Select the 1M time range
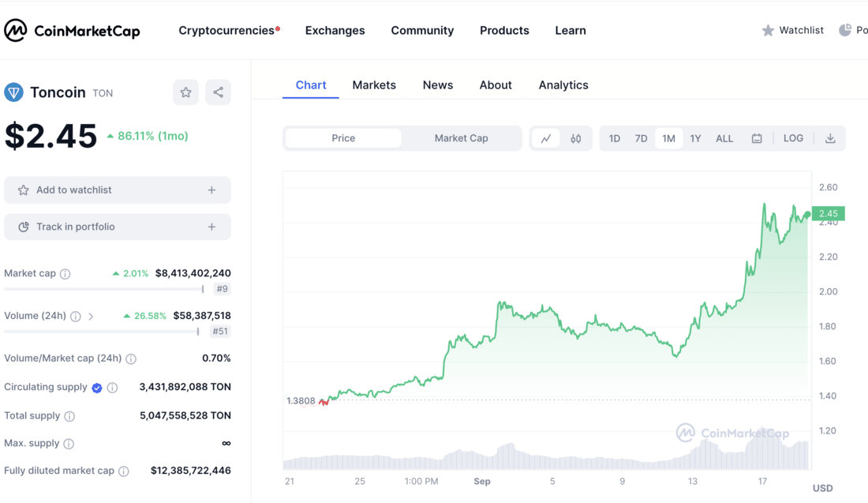 (668, 138)
